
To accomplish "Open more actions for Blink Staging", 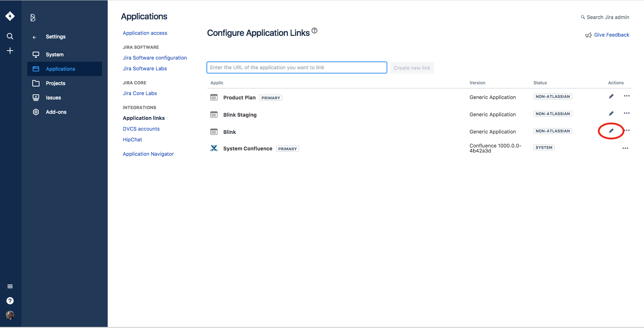I will coord(627,113).
